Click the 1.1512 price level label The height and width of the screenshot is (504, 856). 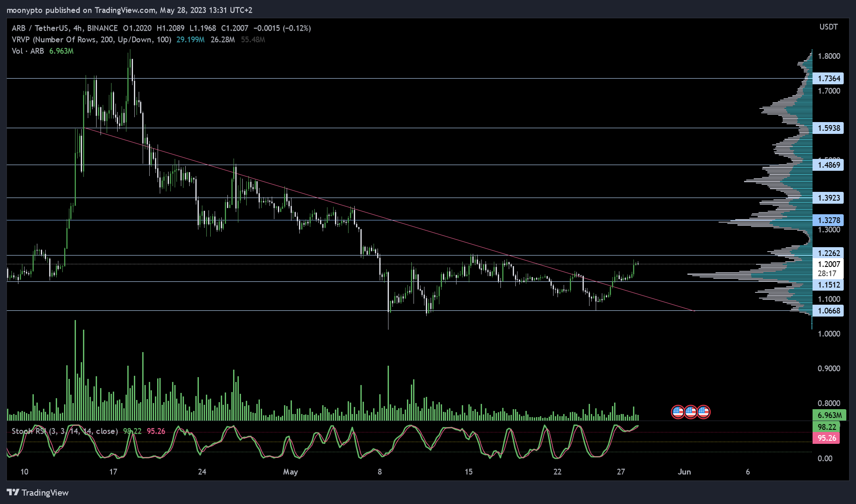828,285
